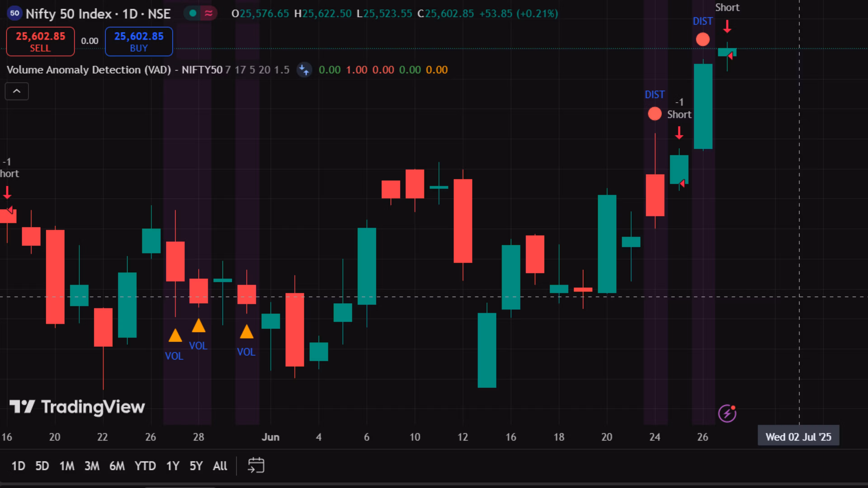Switch to the YTD range tab
This screenshot has width=868, height=488.
(x=145, y=466)
